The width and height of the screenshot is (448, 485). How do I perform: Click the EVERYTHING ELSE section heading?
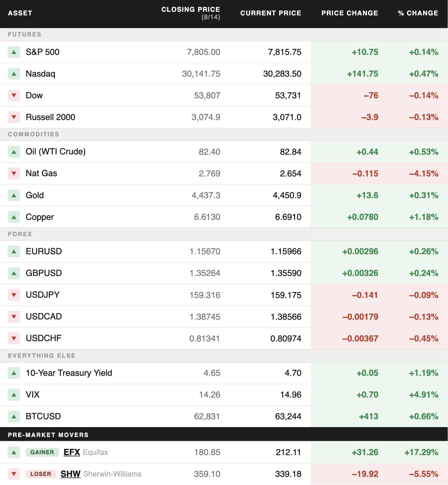pyautogui.click(x=42, y=356)
